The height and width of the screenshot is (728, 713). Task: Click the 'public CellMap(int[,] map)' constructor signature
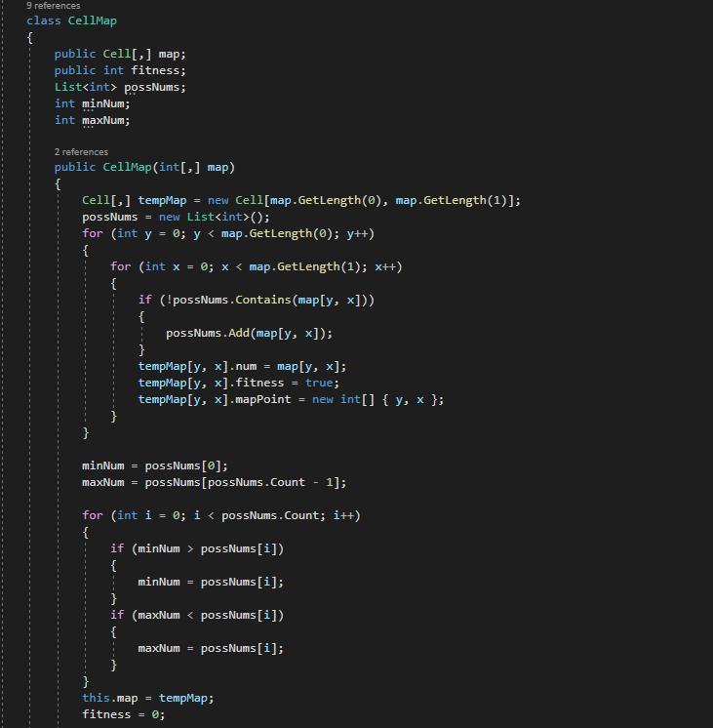pos(144,167)
